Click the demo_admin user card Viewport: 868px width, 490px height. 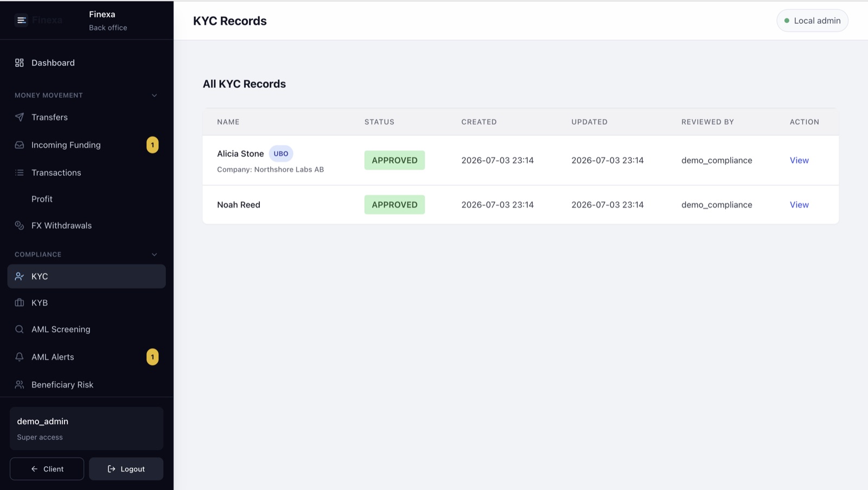click(87, 429)
